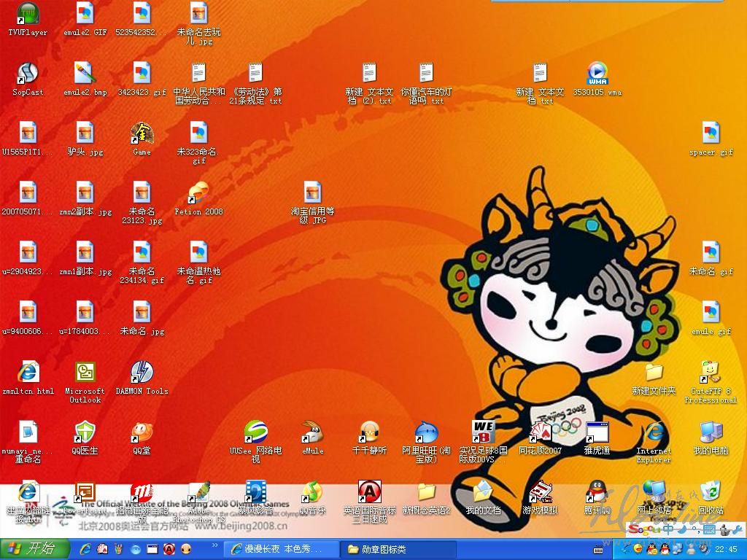Open Microsoft Outlook shortcut
The width and height of the screenshot is (747, 560).
pos(85,373)
